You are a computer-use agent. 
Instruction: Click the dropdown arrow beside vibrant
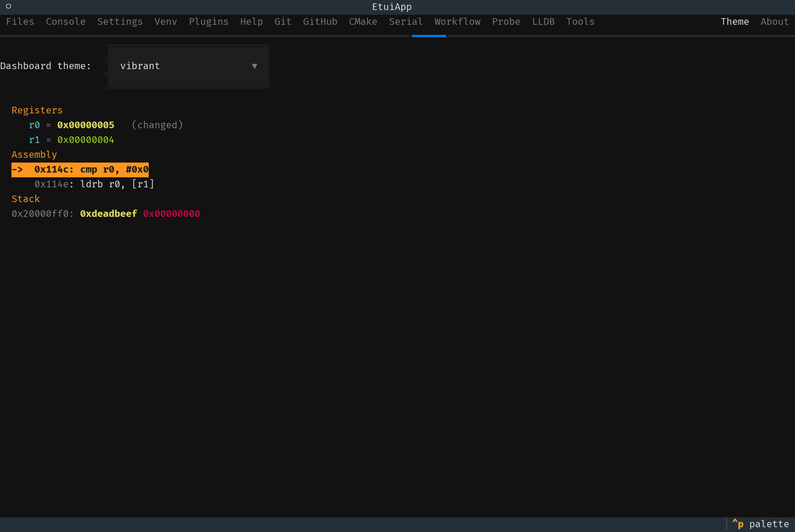pos(255,66)
